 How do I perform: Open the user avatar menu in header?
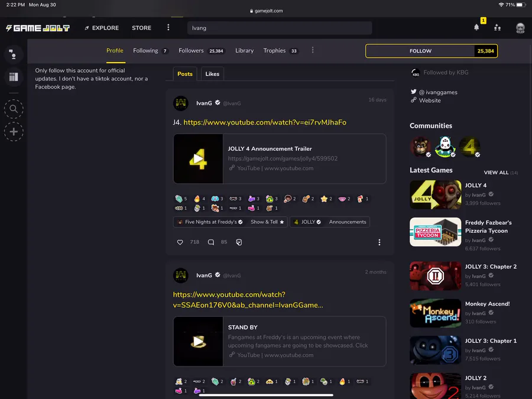[x=520, y=28]
